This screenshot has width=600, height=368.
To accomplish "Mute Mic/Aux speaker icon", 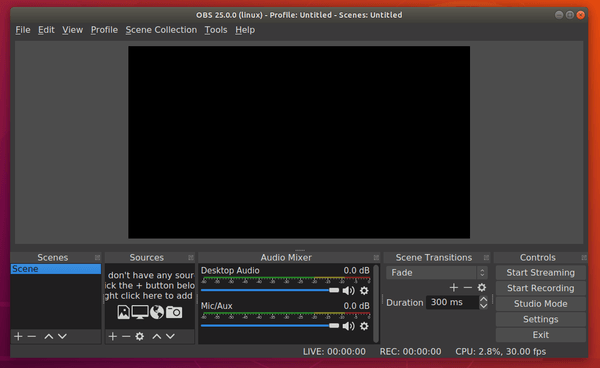I will click(348, 326).
